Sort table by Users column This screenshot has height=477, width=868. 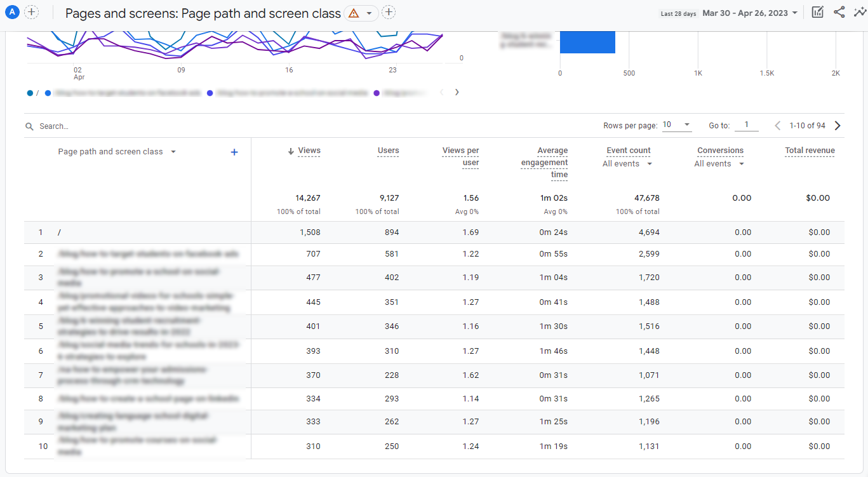[x=388, y=151]
